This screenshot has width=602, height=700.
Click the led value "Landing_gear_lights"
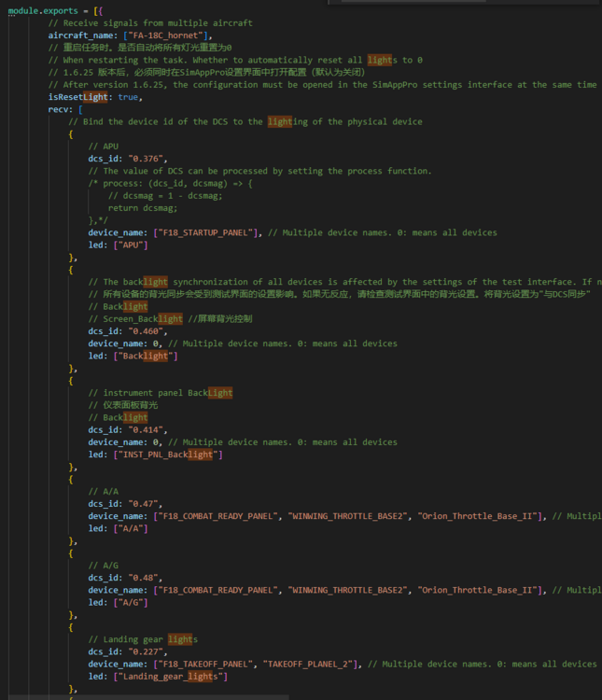coord(171,677)
